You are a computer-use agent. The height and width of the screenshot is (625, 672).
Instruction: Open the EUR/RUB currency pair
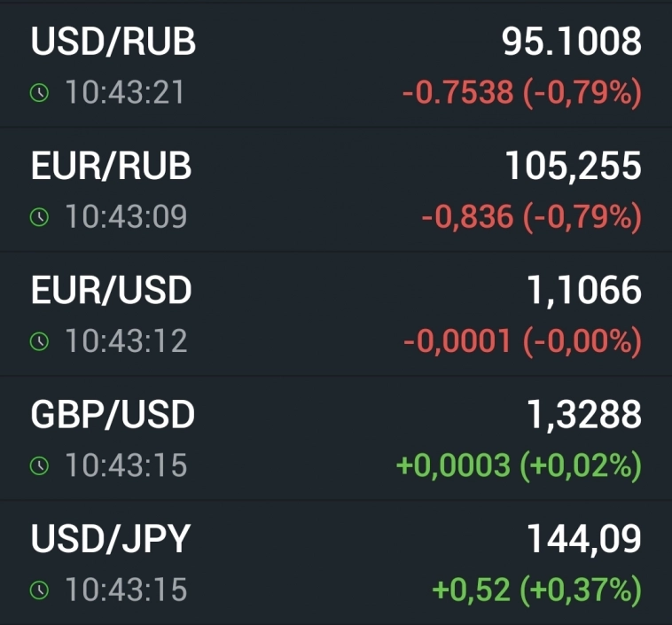112,167
